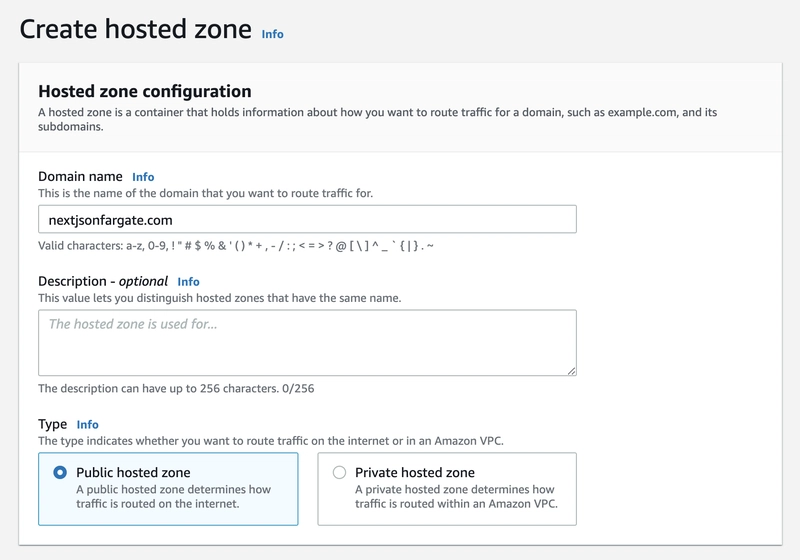Viewport: 800px width, 560px height.
Task: Click the Type section label
Action: 52,425
